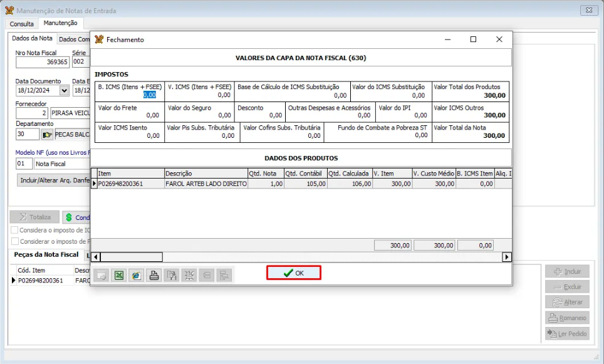The height and width of the screenshot is (364, 604).
Task: Click the first grayed export arrow icon
Action: coord(101,275)
